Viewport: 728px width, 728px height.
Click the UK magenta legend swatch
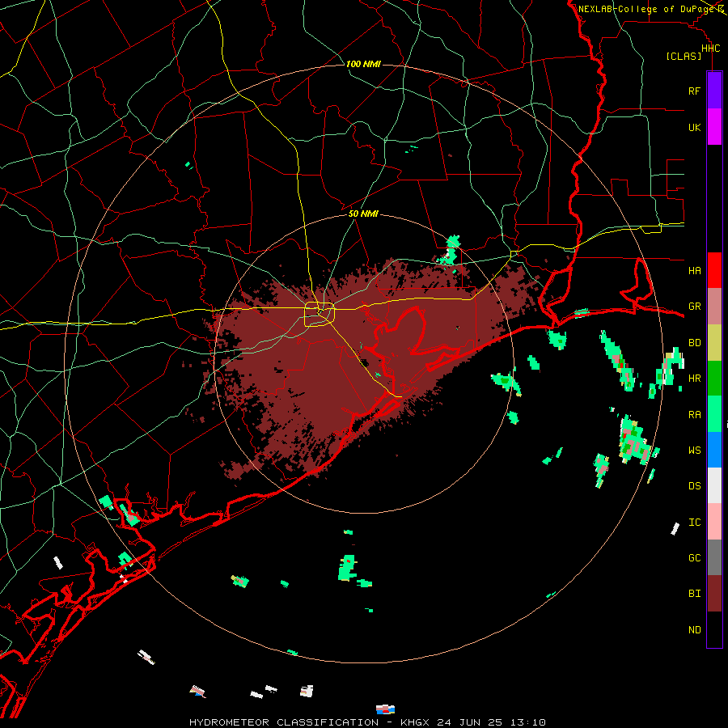(714, 127)
